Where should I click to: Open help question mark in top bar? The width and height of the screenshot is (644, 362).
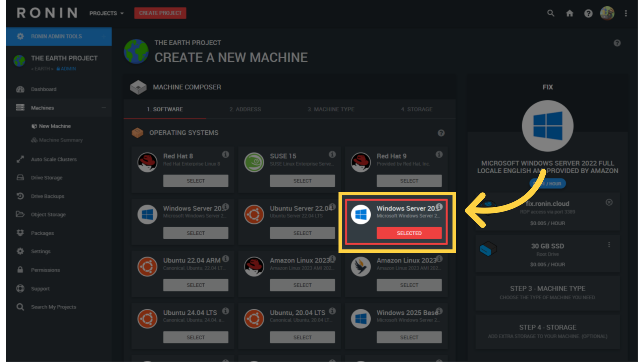point(588,13)
